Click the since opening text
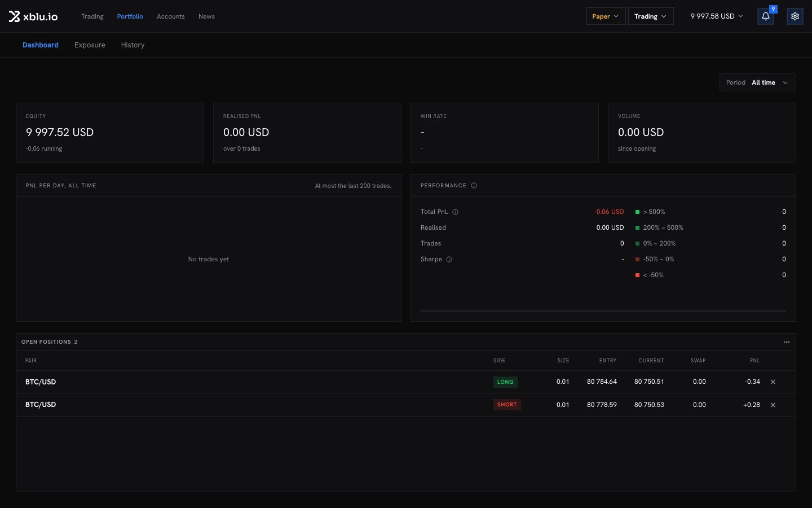 click(x=637, y=149)
